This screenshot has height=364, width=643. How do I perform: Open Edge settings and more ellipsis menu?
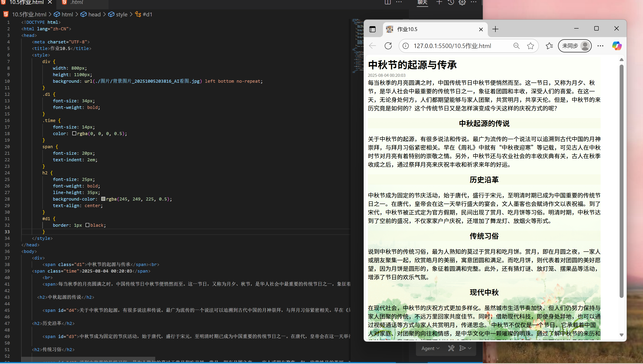click(600, 46)
